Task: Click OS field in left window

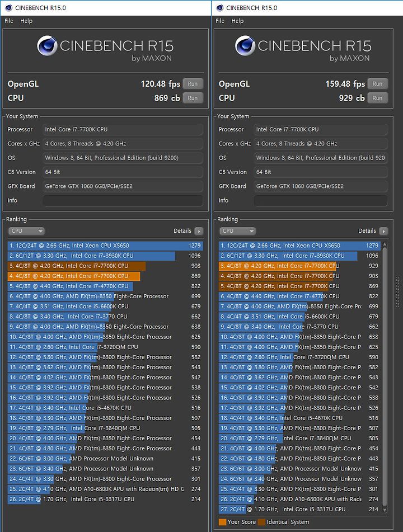Action: coord(123,158)
